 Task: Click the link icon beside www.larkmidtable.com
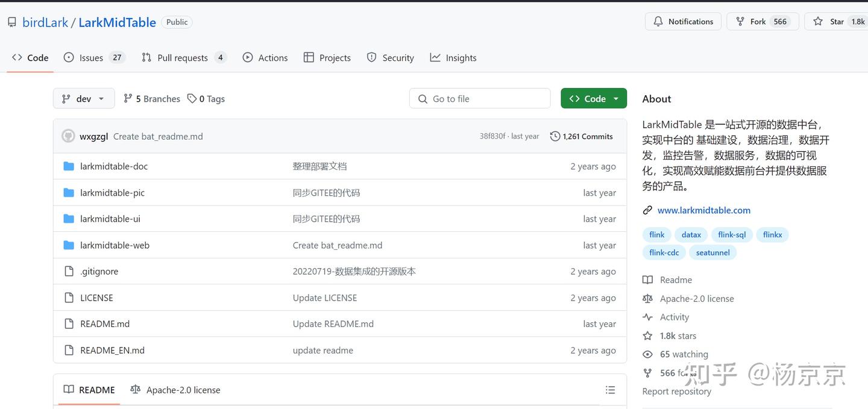point(647,210)
